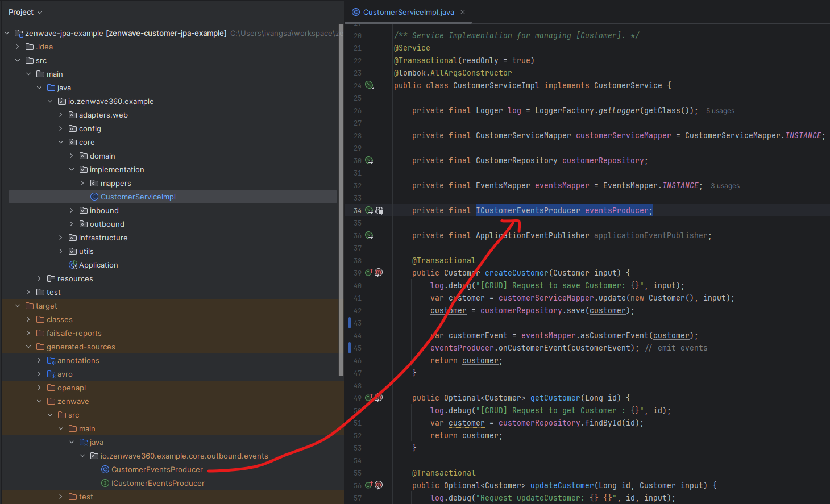Select the CustomerServiceImpl.java editor tab
The height and width of the screenshot is (504, 830).
(408, 12)
